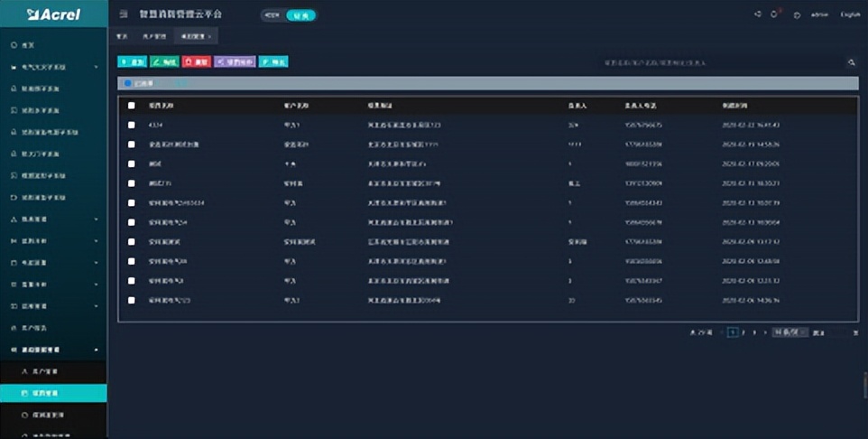This screenshot has height=439, width=868.
Task: Click the red delete button with trash icon
Action: (196, 62)
